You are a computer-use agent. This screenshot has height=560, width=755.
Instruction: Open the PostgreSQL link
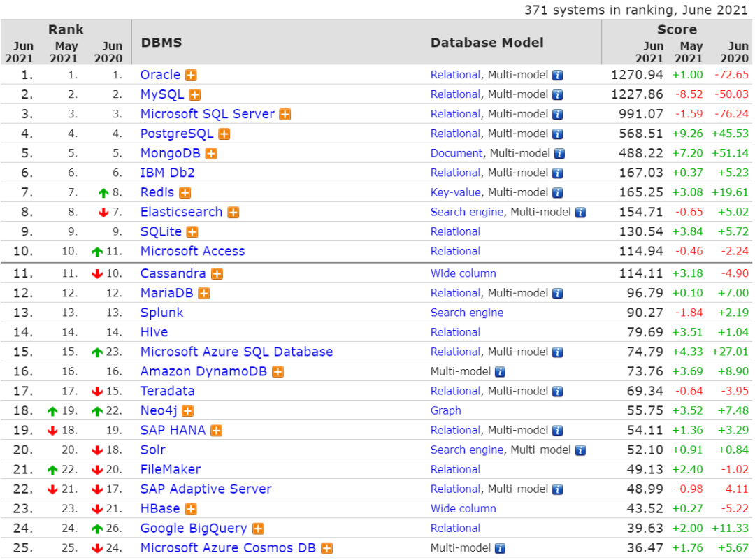177,134
